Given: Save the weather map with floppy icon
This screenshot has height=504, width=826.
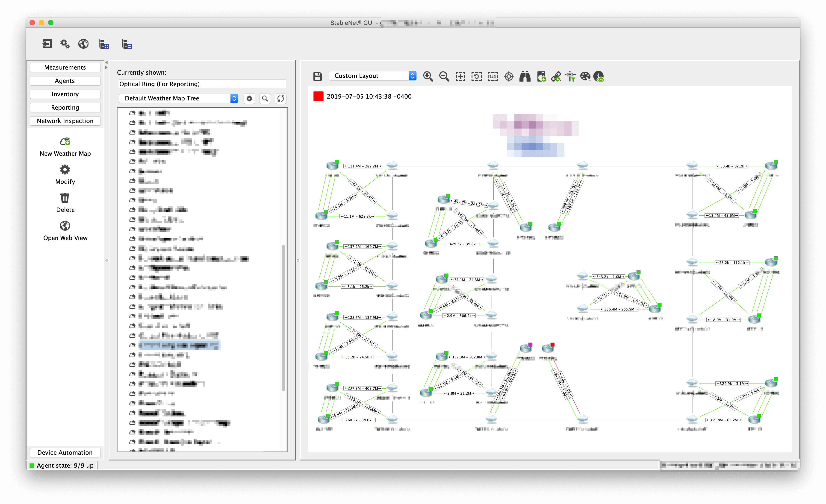Looking at the screenshot, I should [317, 76].
